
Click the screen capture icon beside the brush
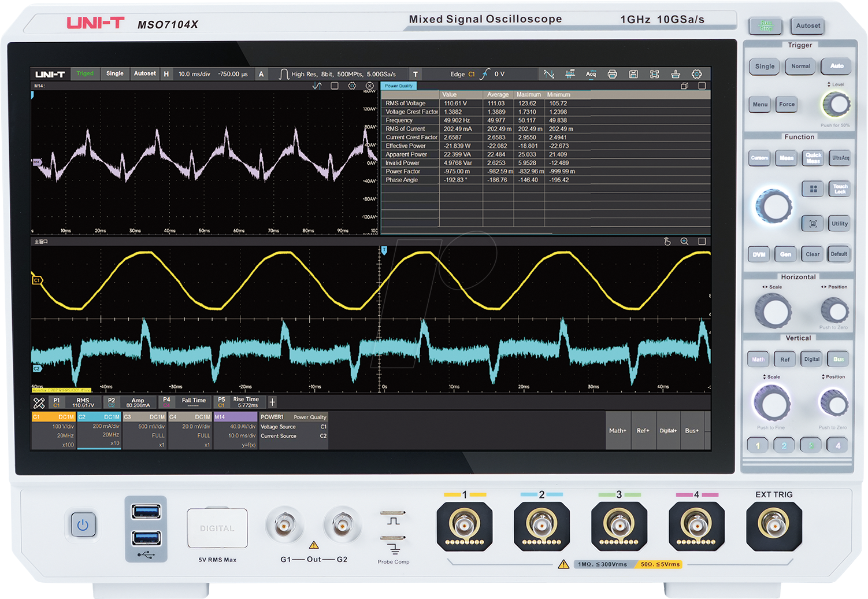click(654, 74)
